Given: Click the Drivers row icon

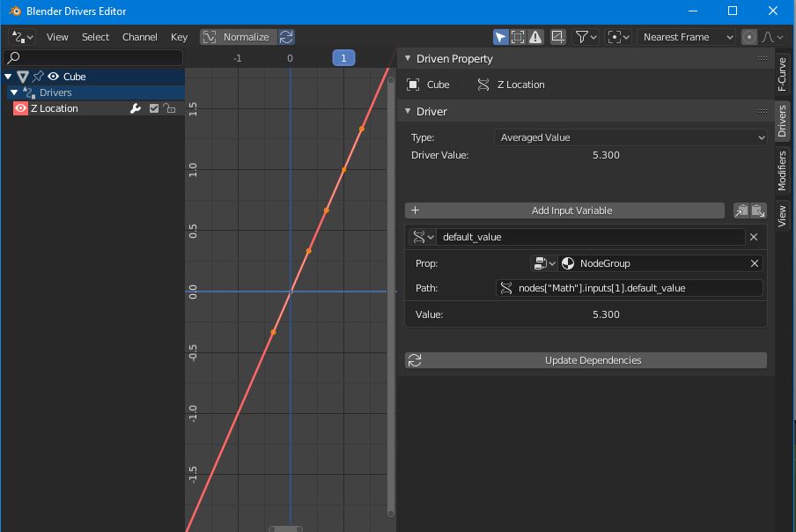Looking at the screenshot, I should pos(29,92).
